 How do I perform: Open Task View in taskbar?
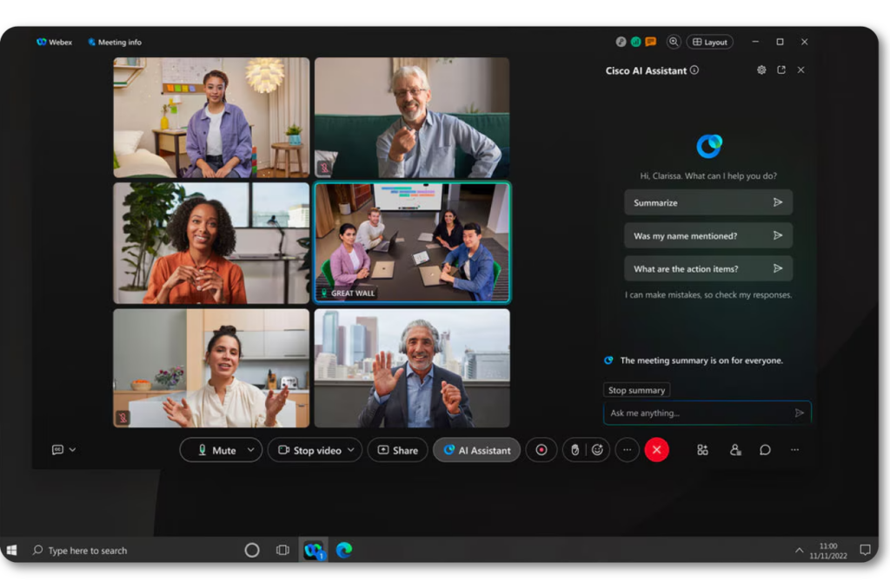pos(282,550)
